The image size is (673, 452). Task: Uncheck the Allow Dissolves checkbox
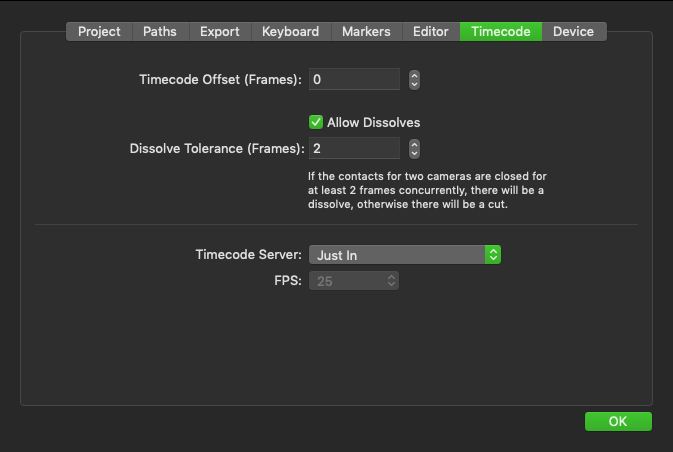[x=316, y=122]
